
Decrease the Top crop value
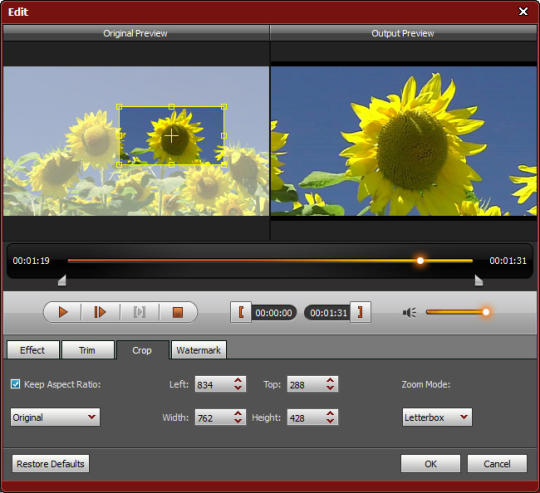click(330, 388)
